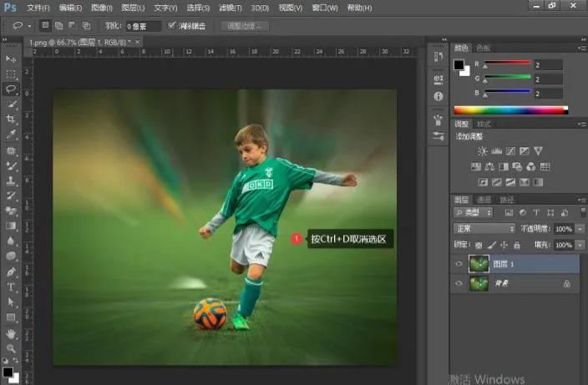Open the blend mode dropdown showing 正常
This screenshot has width=588, height=385.
(484, 229)
